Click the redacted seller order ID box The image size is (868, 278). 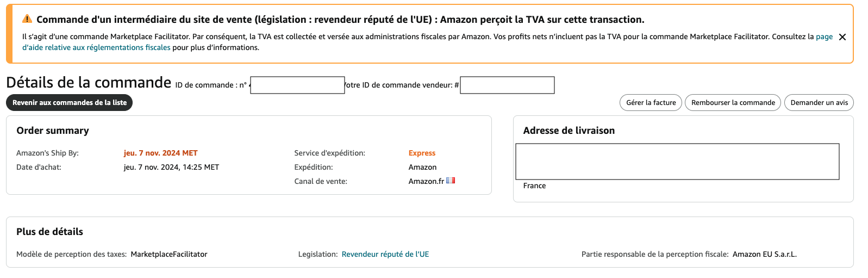507,85
